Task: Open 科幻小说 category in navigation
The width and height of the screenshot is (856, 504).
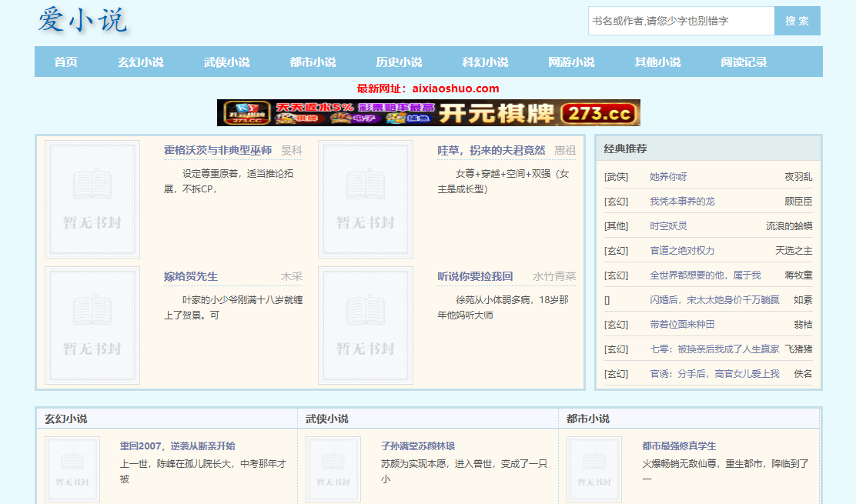Action: [x=485, y=62]
